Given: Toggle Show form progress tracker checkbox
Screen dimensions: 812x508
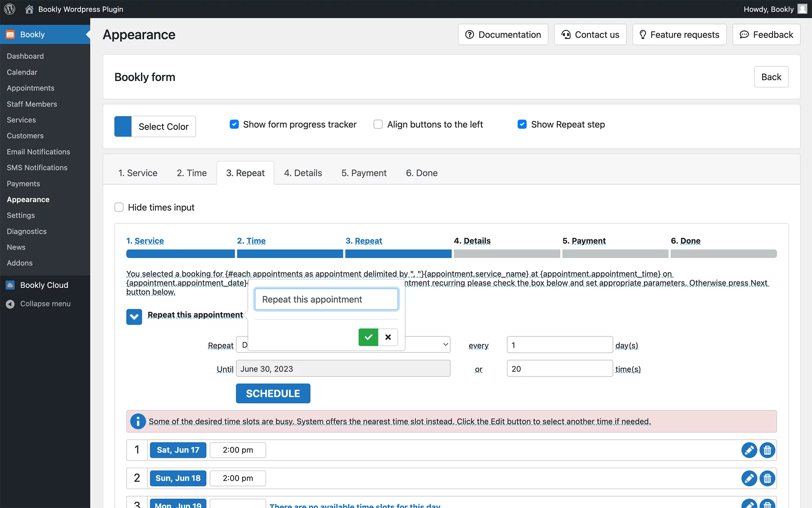Looking at the screenshot, I should point(234,124).
